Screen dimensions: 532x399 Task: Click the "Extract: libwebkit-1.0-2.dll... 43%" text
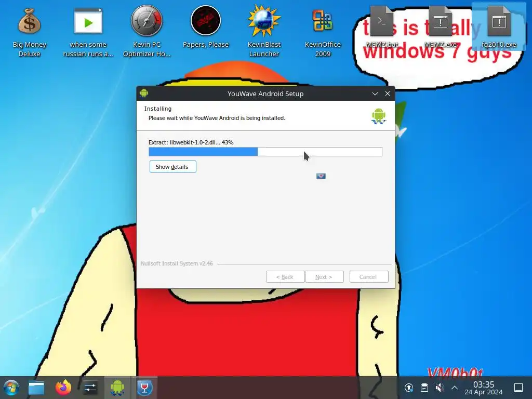pos(191,142)
